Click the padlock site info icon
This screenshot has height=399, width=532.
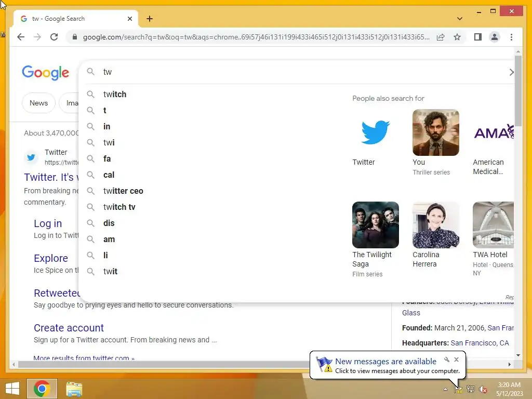75,37
